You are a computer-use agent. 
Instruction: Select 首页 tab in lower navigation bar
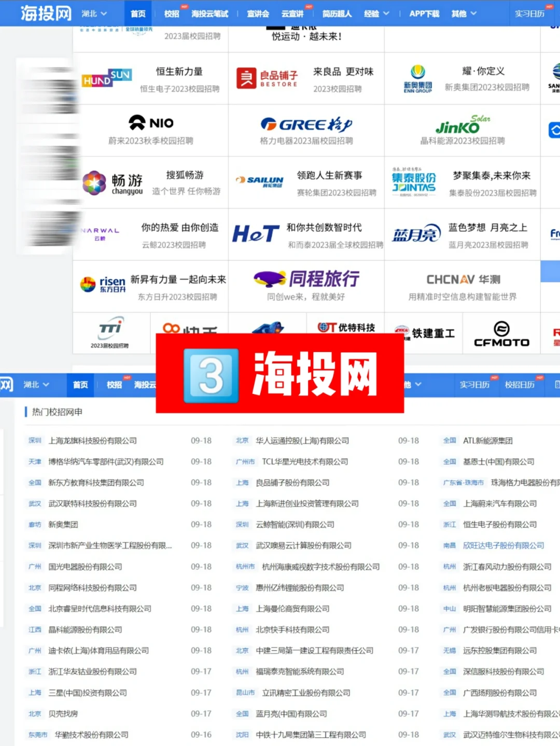coord(80,385)
